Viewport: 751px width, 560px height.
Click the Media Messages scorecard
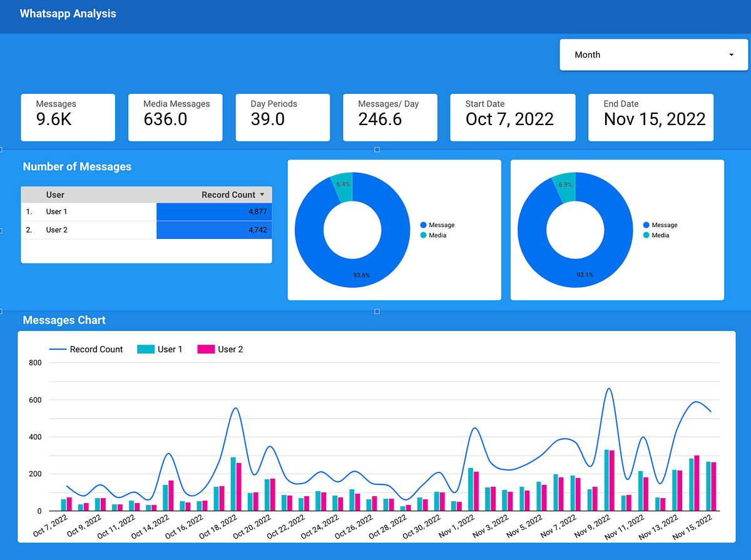pos(175,117)
